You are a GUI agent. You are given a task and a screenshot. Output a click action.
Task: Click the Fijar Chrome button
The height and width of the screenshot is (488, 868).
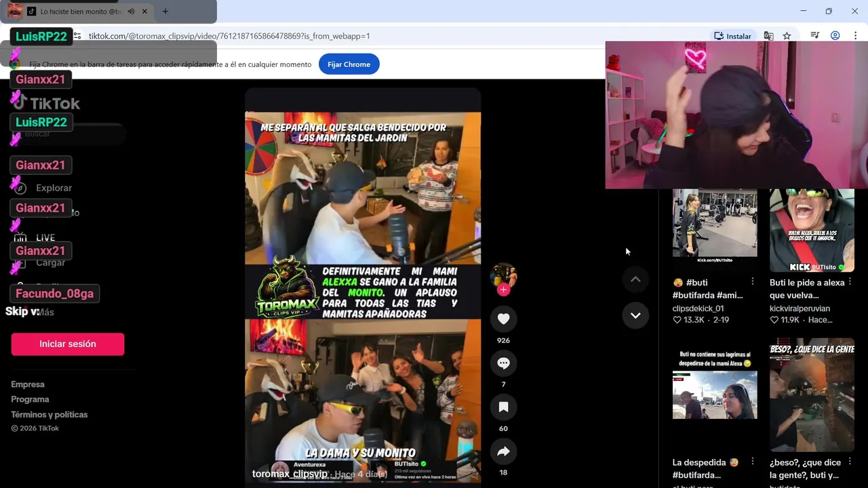[349, 64]
